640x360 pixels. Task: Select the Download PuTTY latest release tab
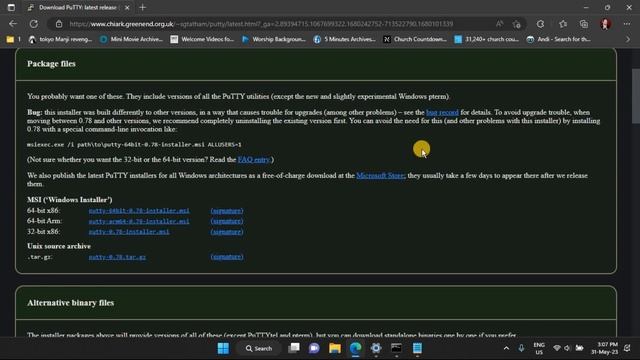point(78,7)
